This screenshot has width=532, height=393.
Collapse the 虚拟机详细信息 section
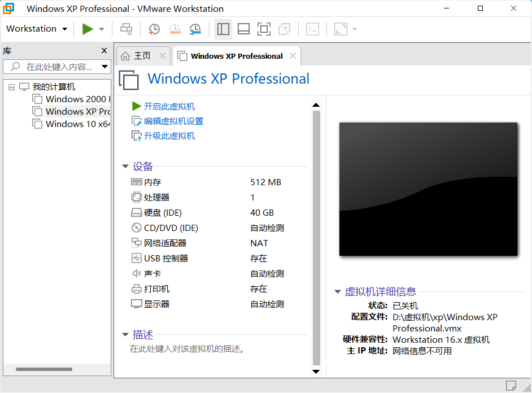[x=338, y=292]
